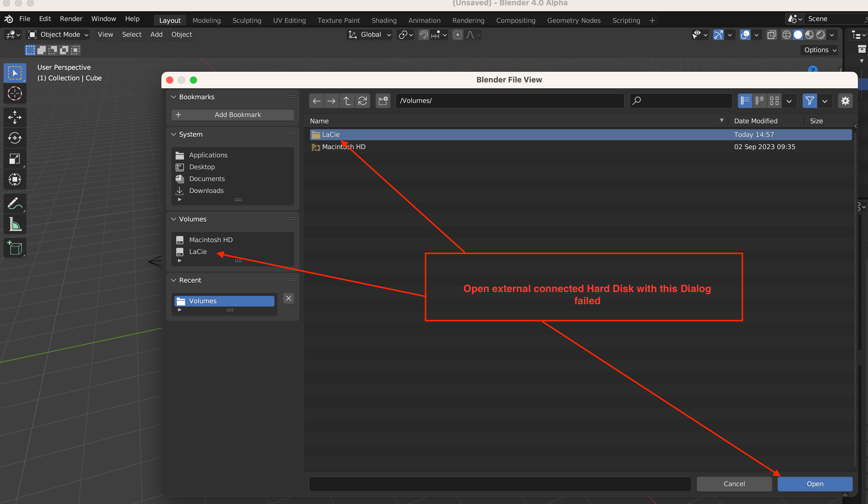Click the Refresh file list icon
The image size is (868, 504).
click(x=362, y=101)
